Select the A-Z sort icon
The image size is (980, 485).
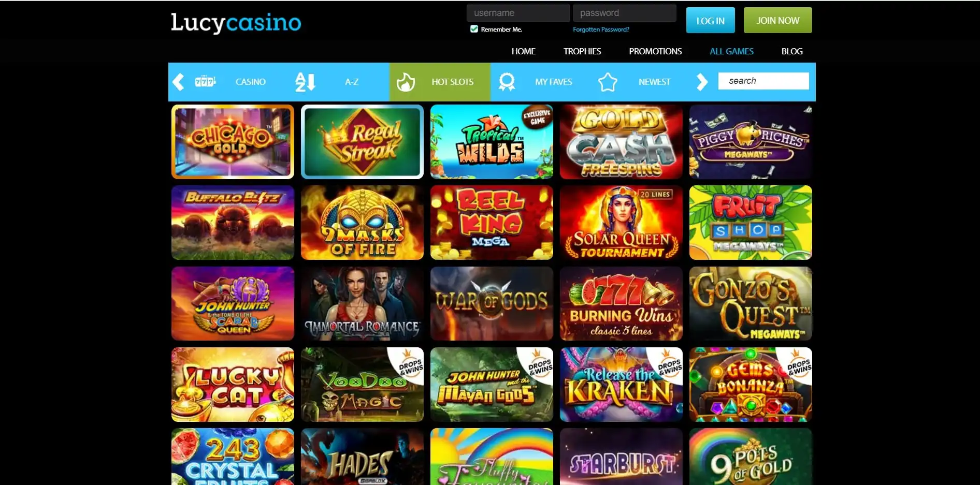point(305,82)
